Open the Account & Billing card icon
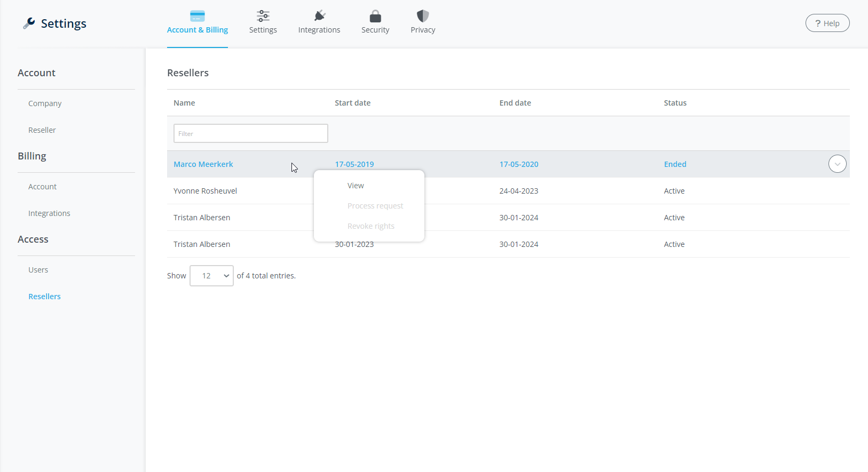Screen dimensions: 868x472 pyautogui.click(x=198, y=16)
